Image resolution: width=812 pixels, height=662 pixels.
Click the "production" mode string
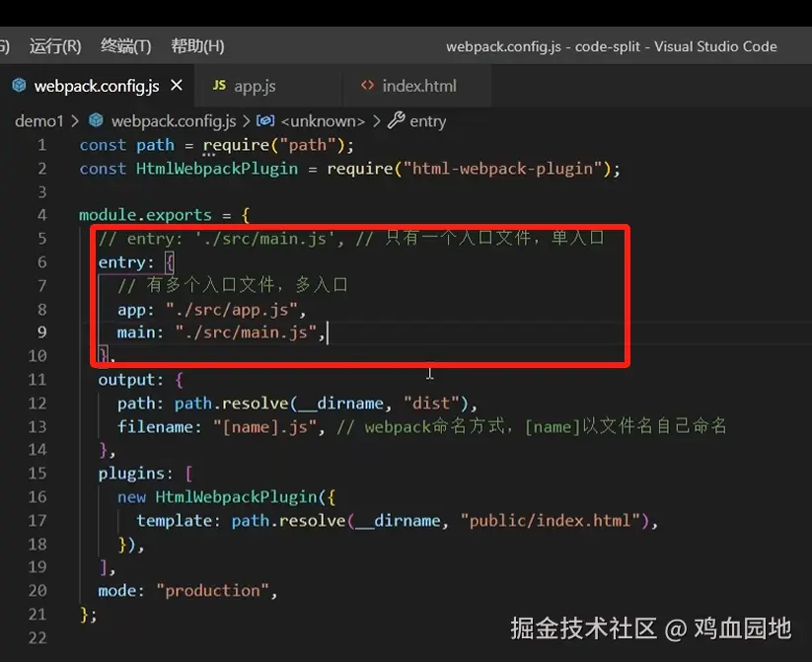click(x=213, y=591)
